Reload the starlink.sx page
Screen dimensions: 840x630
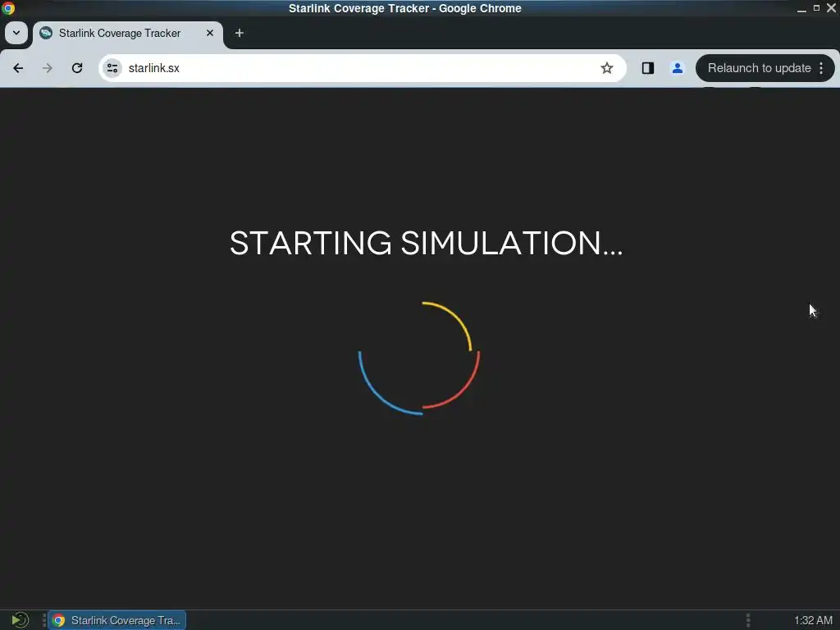tap(77, 68)
